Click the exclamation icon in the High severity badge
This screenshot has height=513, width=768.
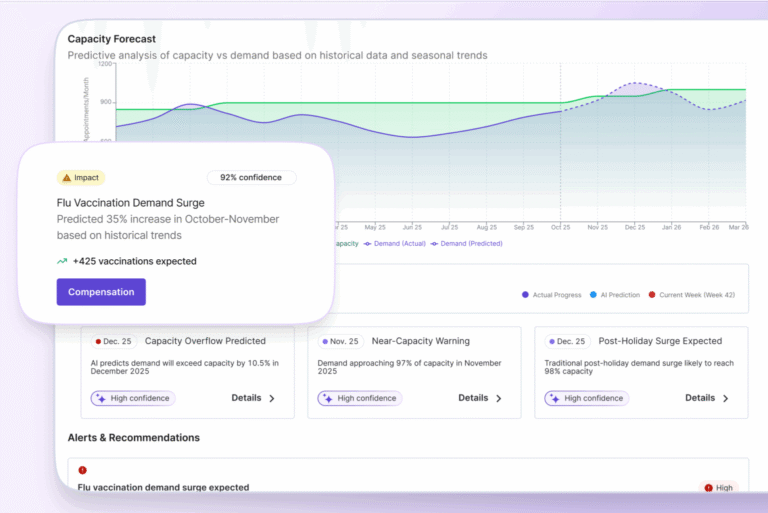(708, 488)
